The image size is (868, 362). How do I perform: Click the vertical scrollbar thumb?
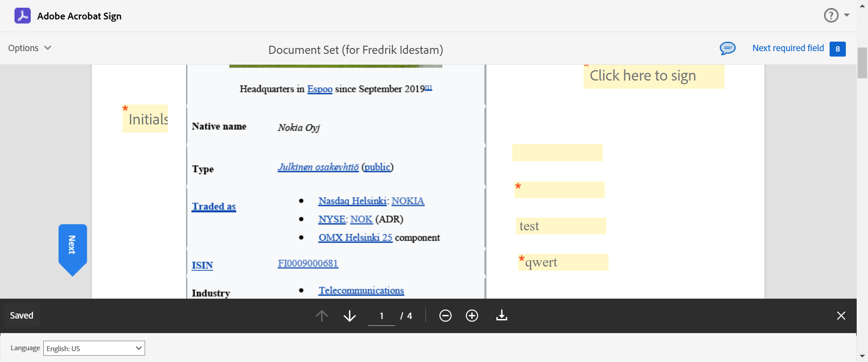click(x=862, y=62)
